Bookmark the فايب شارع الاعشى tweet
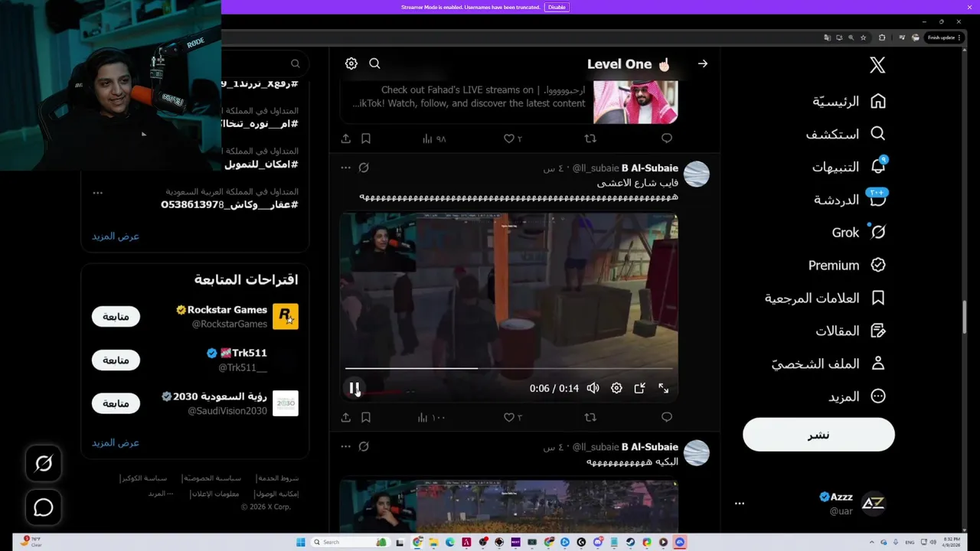 [x=366, y=417]
